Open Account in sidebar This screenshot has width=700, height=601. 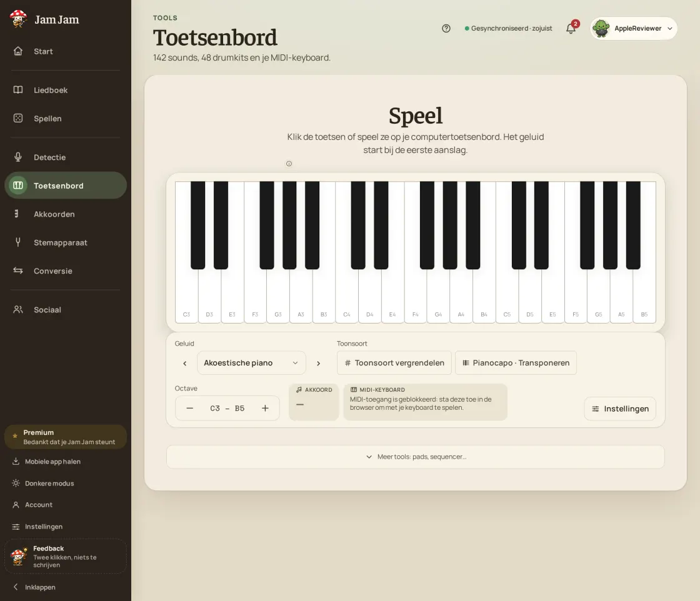[x=66, y=505]
